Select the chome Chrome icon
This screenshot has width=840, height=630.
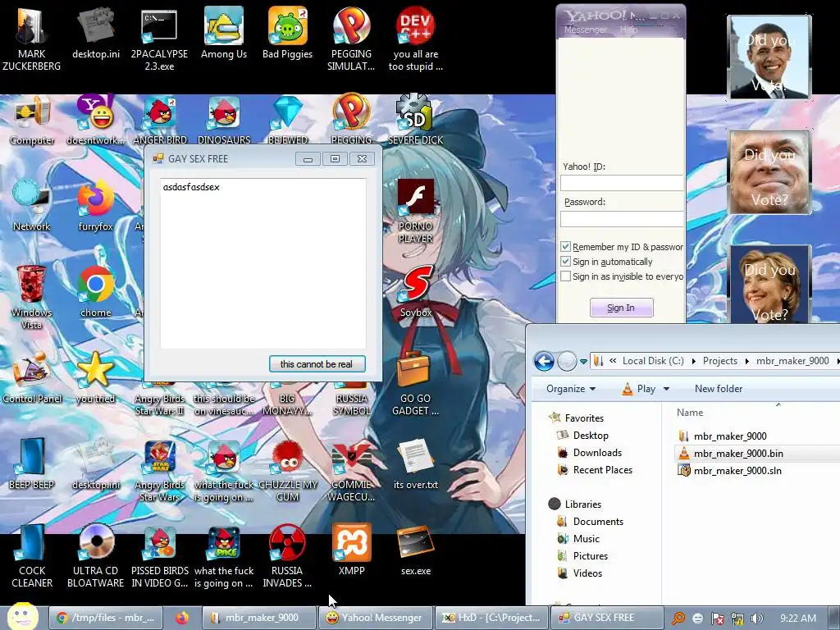tap(96, 292)
